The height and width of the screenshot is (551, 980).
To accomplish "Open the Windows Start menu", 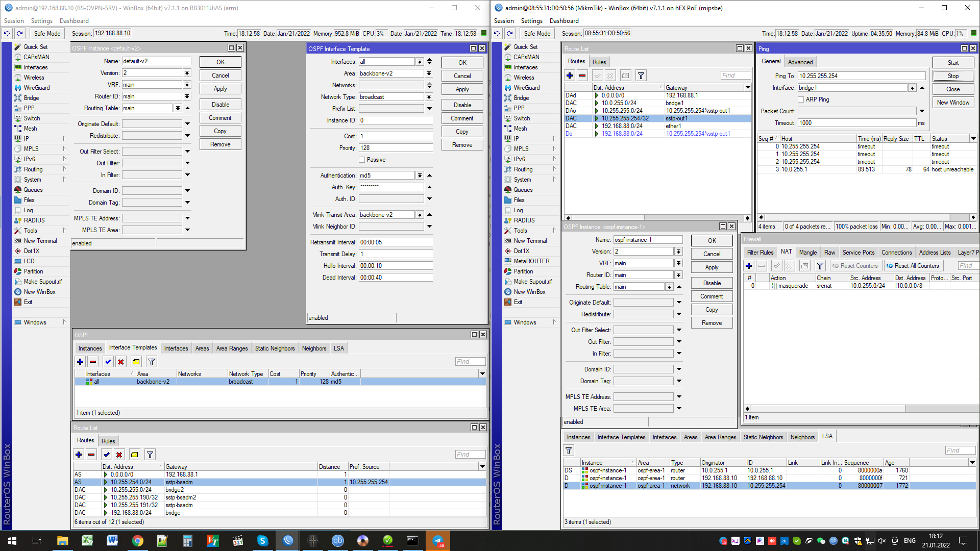I will pyautogui.click(x=12, y=541).
